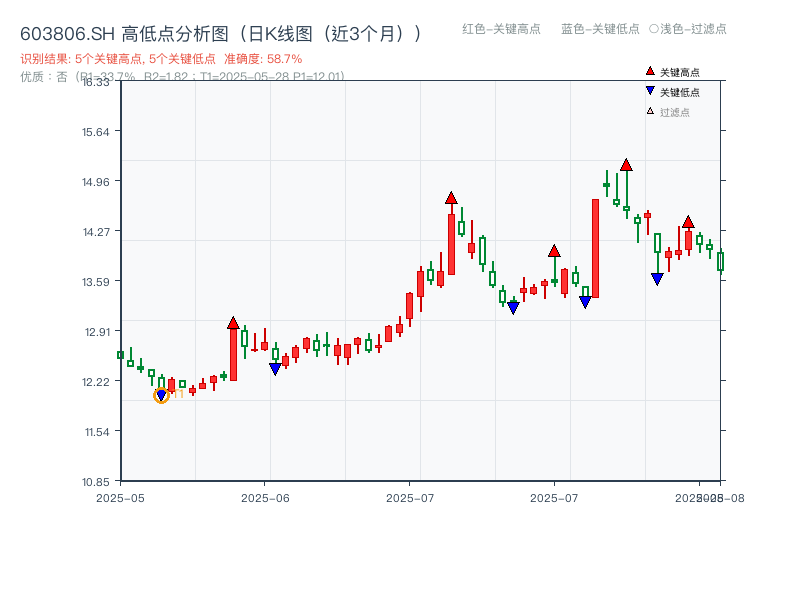Select the circled orange low point marker
800x600 pixels.
coord(160,396)
